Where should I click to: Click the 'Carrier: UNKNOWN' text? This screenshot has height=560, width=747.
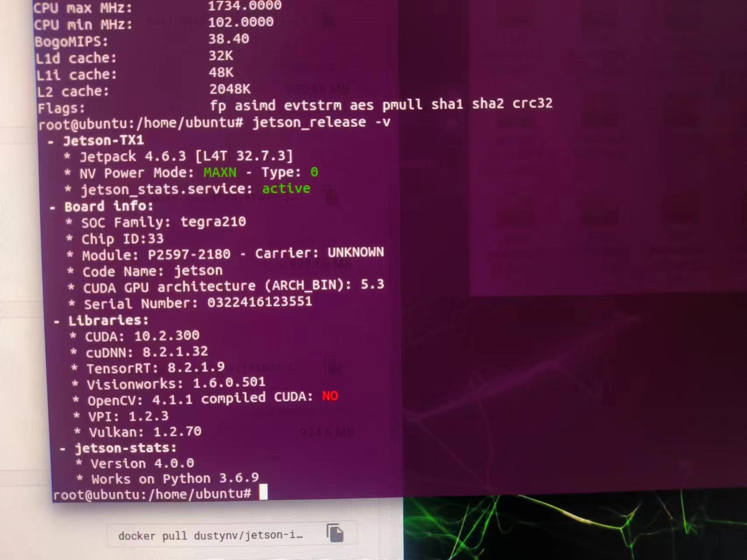tap(320, 253)
